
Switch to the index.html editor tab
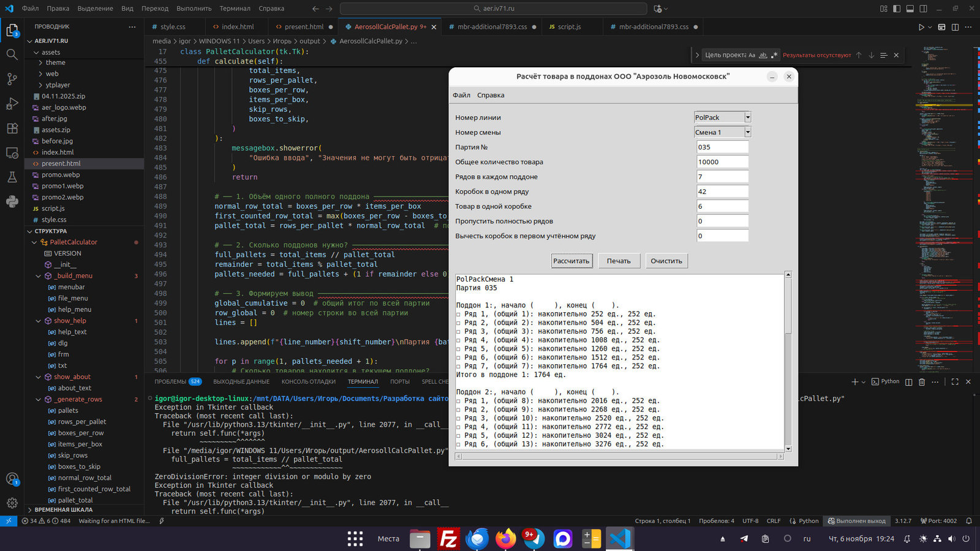point(238,27)
